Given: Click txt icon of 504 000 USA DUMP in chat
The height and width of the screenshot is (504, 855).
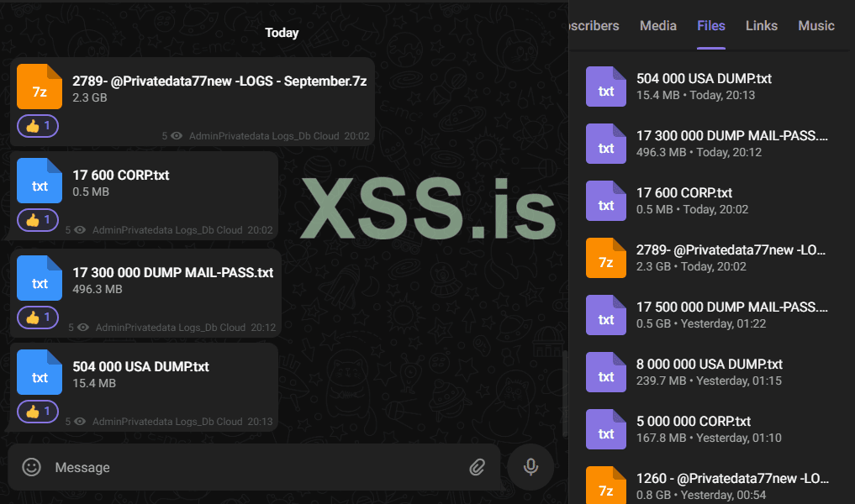Looking at the screenshot, I should tap(40, 372).
